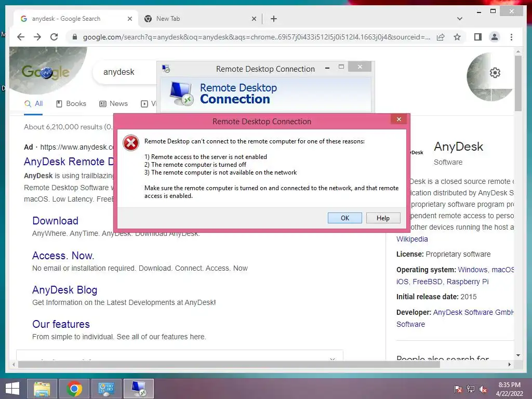This screenshot has width=532, height=399.
Task: Switch to News search results
Action: coord(113,104)
